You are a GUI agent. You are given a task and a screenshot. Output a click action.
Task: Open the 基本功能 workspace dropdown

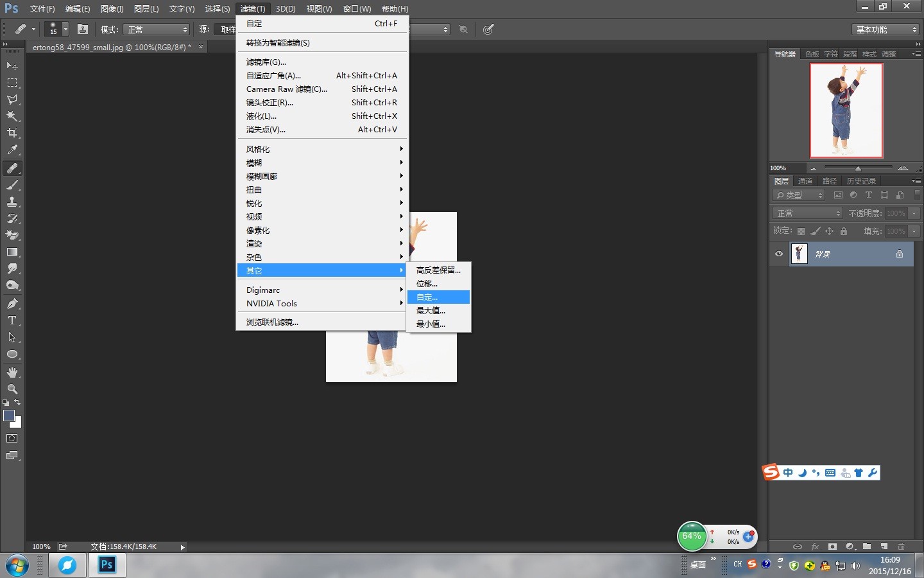tap(886, 30)
